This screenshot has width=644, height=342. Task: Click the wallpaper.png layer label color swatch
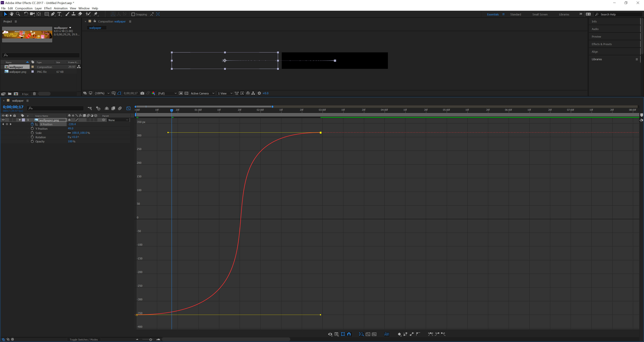[x=23, y=120]
